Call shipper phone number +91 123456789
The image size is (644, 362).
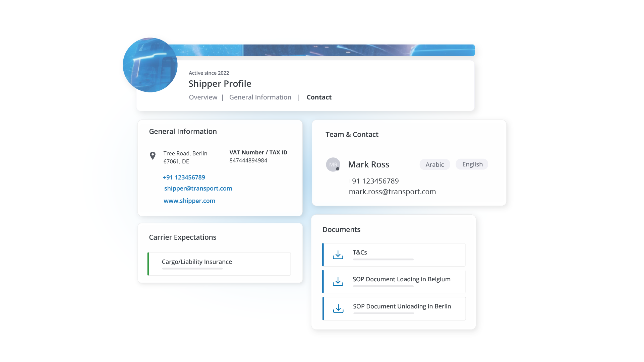184,177
